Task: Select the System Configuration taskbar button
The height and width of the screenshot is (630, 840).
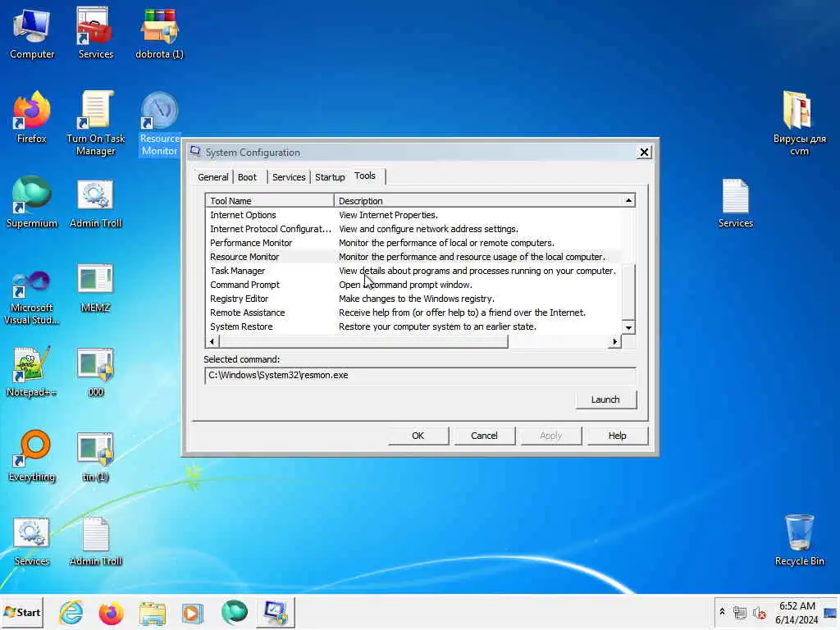Action: [276, 612]
